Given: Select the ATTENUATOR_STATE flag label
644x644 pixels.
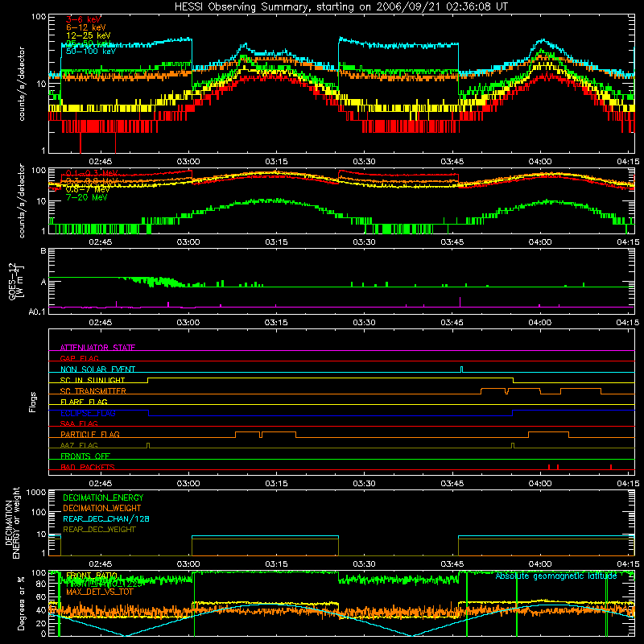Looking at the screenshot, I should [97, 348].
